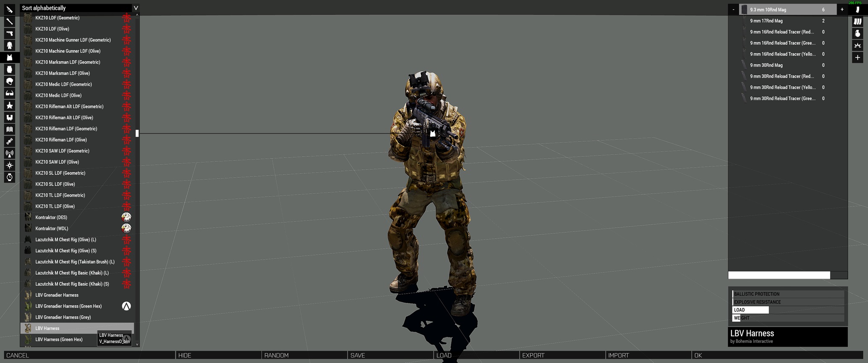Open the goggles facewear category

tap(9, 93)
